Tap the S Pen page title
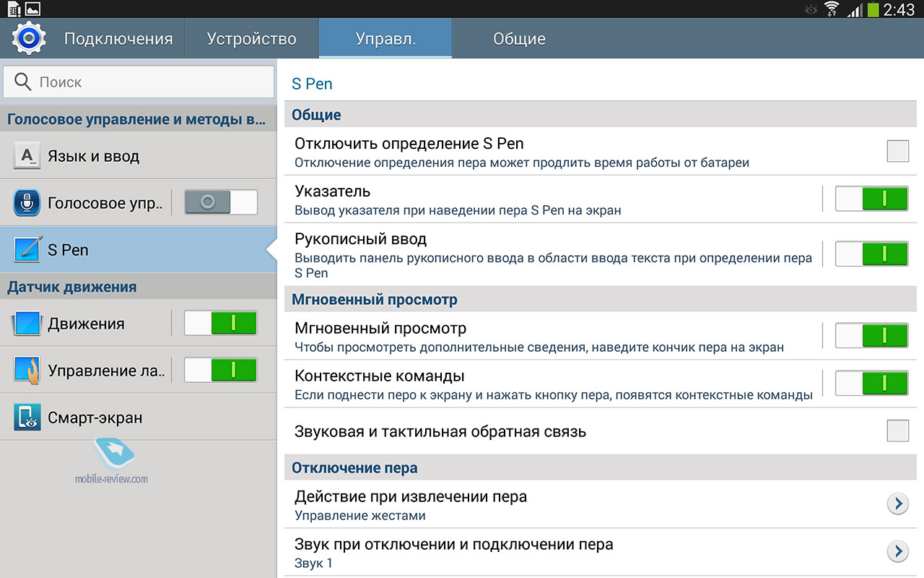The height and width of the screenshot is (578, 924). [312, 84]
